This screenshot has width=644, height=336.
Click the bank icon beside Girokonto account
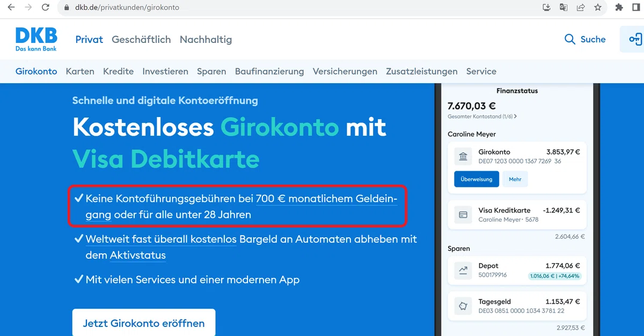463,156
